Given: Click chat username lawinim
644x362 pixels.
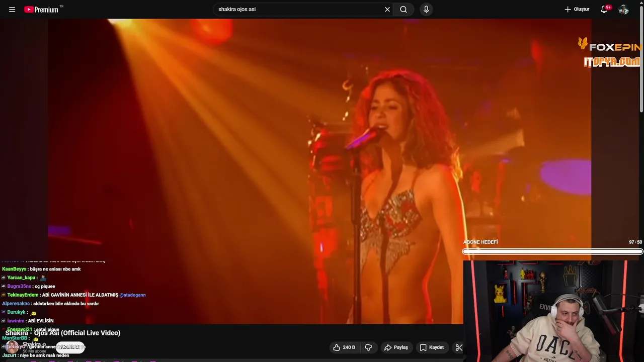Looking at the screenshot, I should click(16, 321).
